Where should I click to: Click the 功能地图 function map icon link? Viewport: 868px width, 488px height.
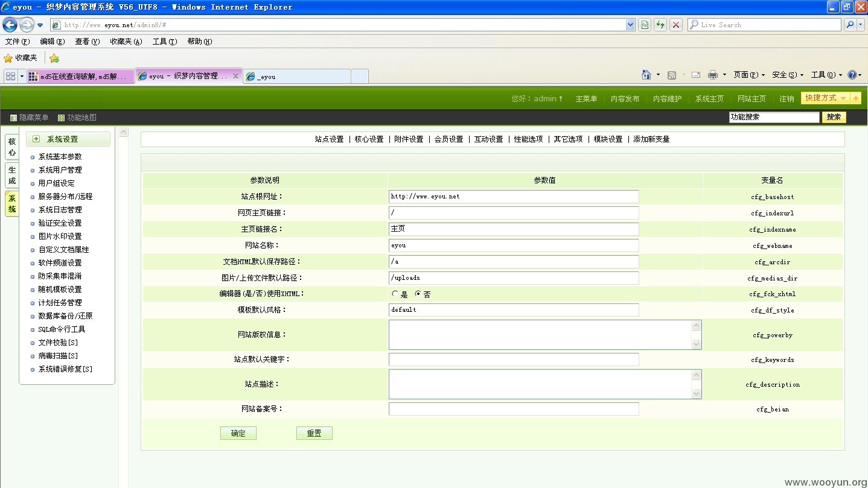tap(77, 118)
